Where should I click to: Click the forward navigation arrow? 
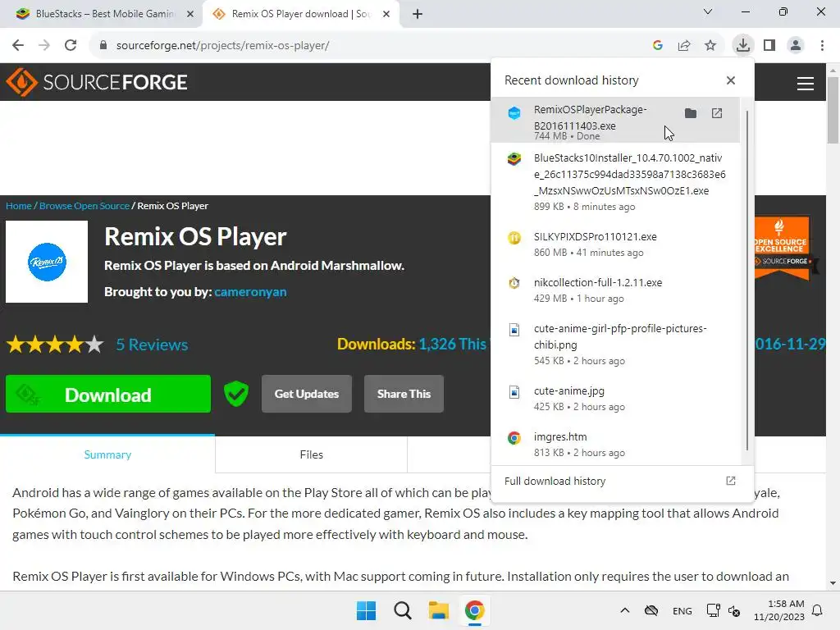[44, 46]
